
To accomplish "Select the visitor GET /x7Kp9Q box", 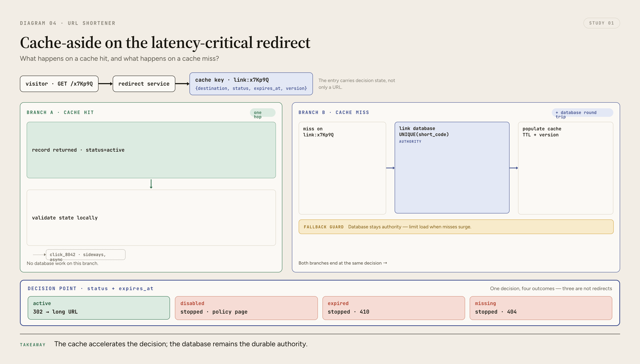I will (x=59, y=84).
